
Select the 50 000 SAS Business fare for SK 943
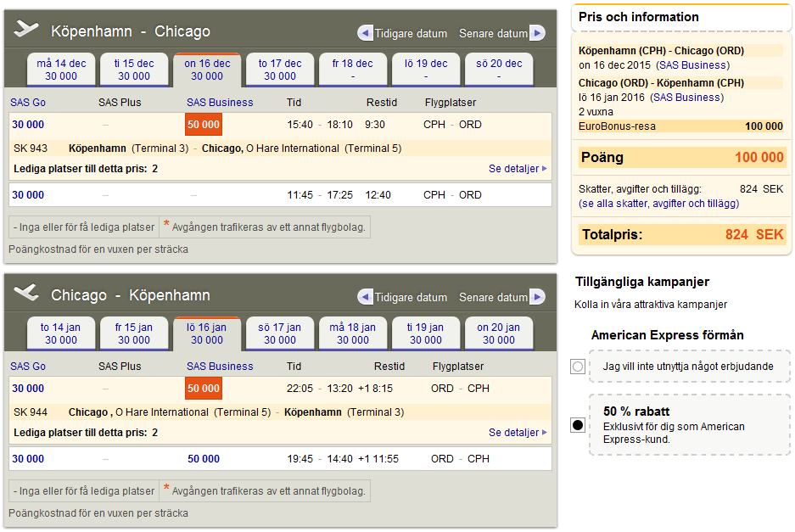pyautogui.click(x=203, y=125)
